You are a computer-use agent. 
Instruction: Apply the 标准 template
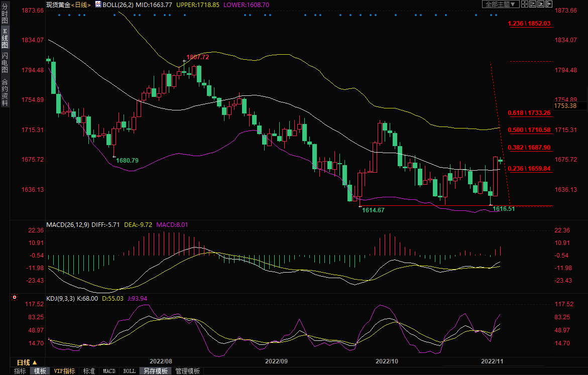pyautogui.click(x=89, y=371)
